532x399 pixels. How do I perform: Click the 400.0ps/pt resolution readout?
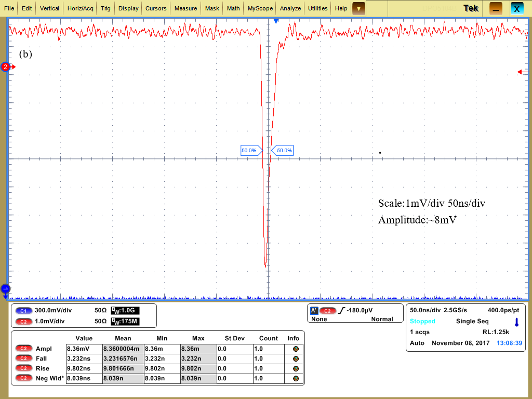pyautogui.click(x=503, y=310)
